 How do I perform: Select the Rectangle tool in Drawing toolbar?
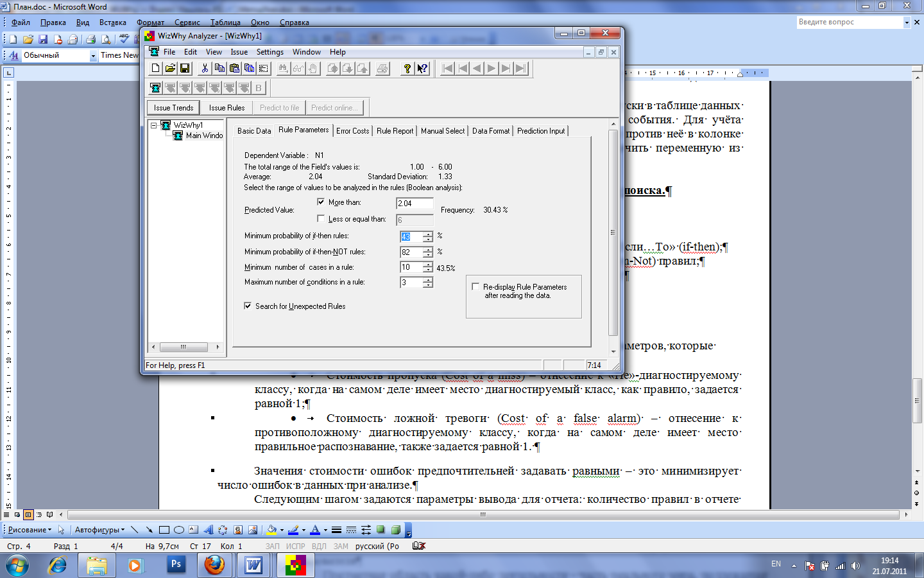tap(164, 530)
